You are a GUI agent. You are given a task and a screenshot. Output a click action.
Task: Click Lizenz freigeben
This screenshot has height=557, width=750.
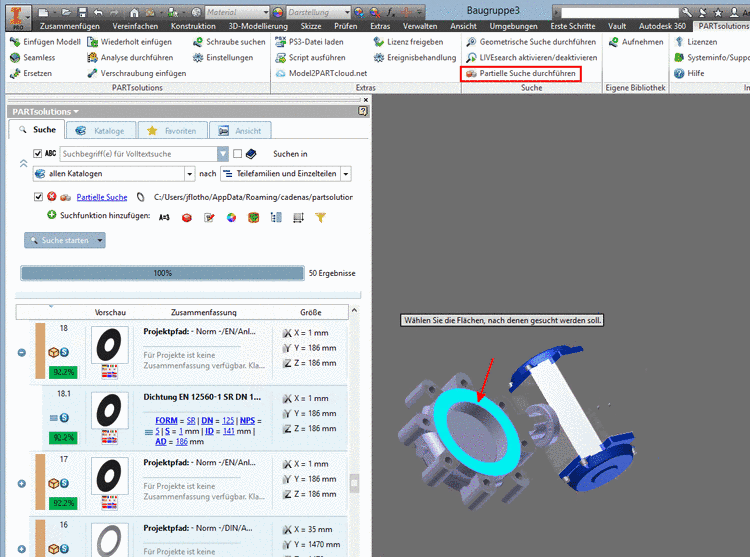point(408,42)
